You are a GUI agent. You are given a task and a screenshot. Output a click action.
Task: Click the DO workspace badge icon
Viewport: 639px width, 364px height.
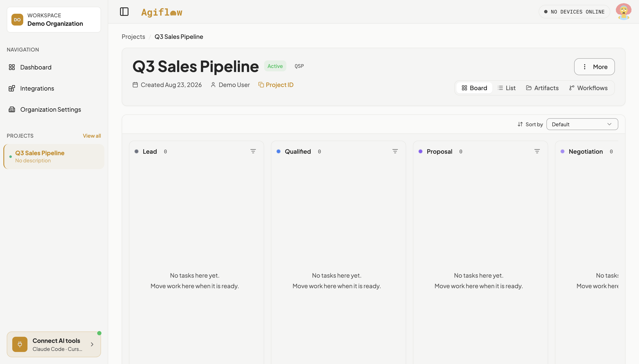(17, 20)
